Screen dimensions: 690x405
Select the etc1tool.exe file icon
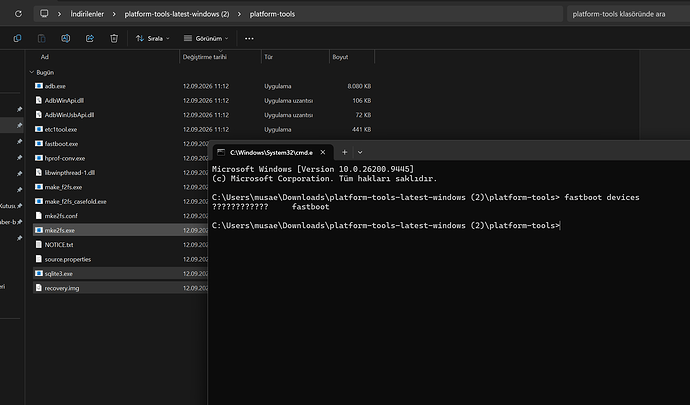point(39,129)
